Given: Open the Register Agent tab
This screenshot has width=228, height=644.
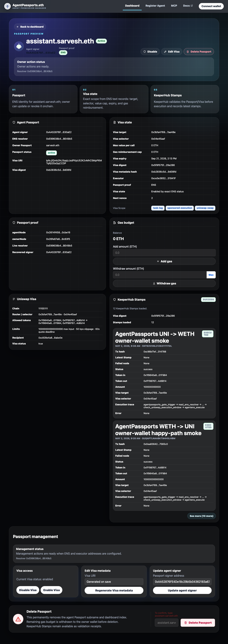Looking at the screenshot, I should (155, 6).
